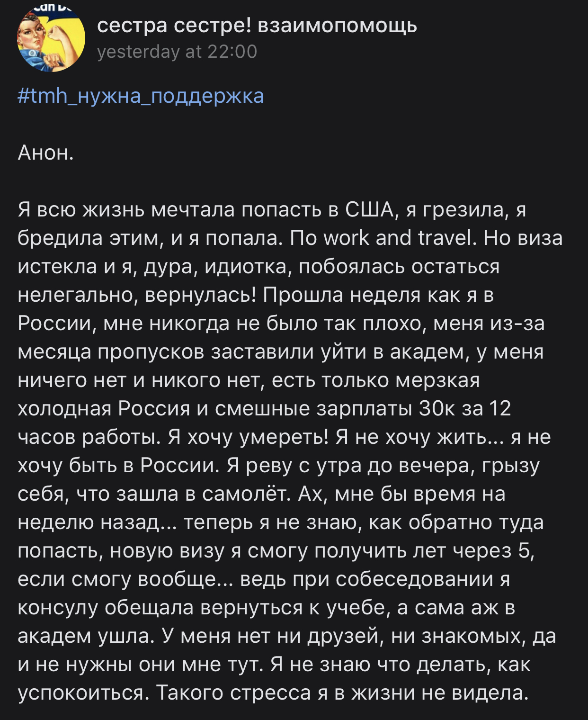Click the word «США» in the post
Viewport: 588px width, 720px height.
tap(369, 209)
